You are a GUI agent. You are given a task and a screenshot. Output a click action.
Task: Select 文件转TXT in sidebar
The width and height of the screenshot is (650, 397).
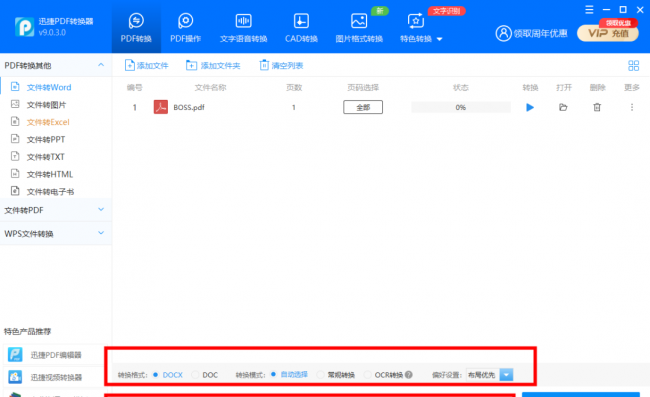point(46,157)
